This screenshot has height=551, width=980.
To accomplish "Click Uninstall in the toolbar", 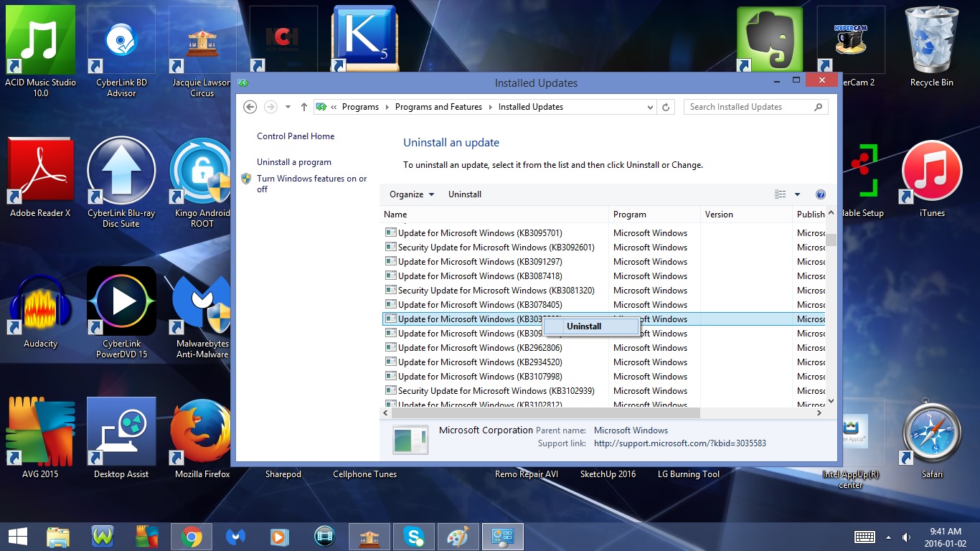I will [x=465, y=194].
